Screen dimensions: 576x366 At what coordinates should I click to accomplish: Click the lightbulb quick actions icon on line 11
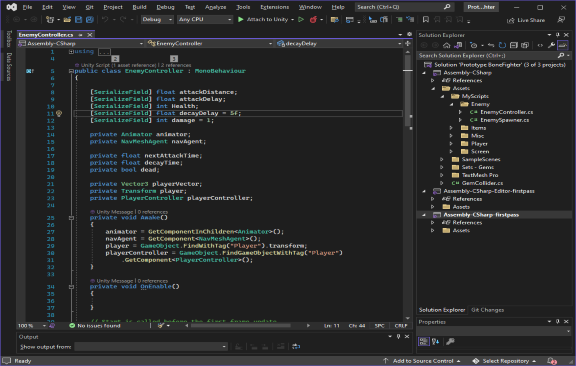[59, 113]
